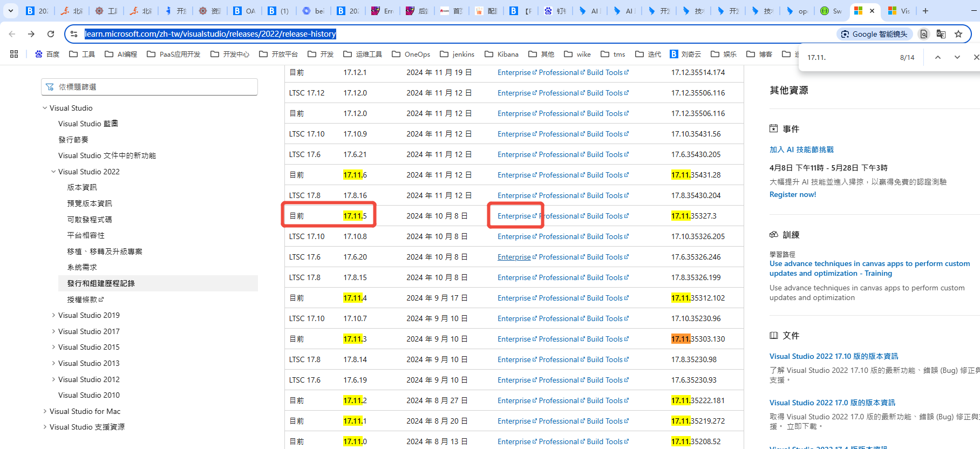980x449 pixels.
Task: Expand the Visual Studio 2013 node
Action: [53, 363]
